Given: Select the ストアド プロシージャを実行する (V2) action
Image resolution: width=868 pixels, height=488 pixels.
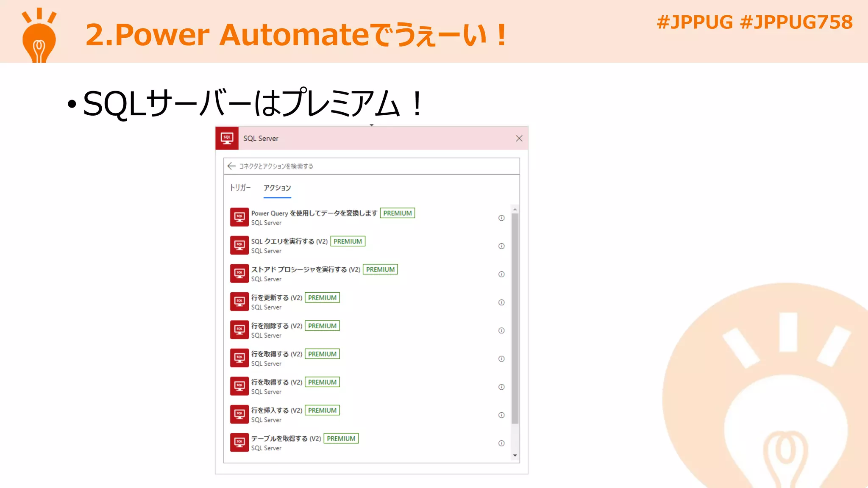Looking at the screenshot, I should coord(305,270).
